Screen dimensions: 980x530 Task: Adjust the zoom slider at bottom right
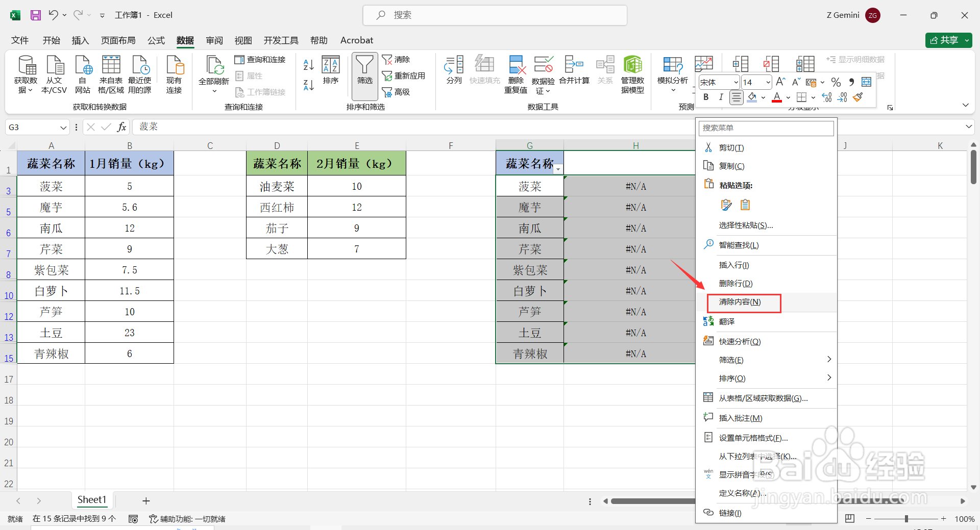pos(907,519)
